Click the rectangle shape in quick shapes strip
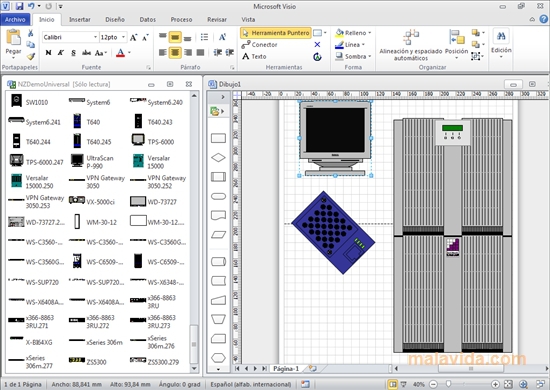Image resolution: width=550 pixels, height=390 pixels. pos(218,138)
